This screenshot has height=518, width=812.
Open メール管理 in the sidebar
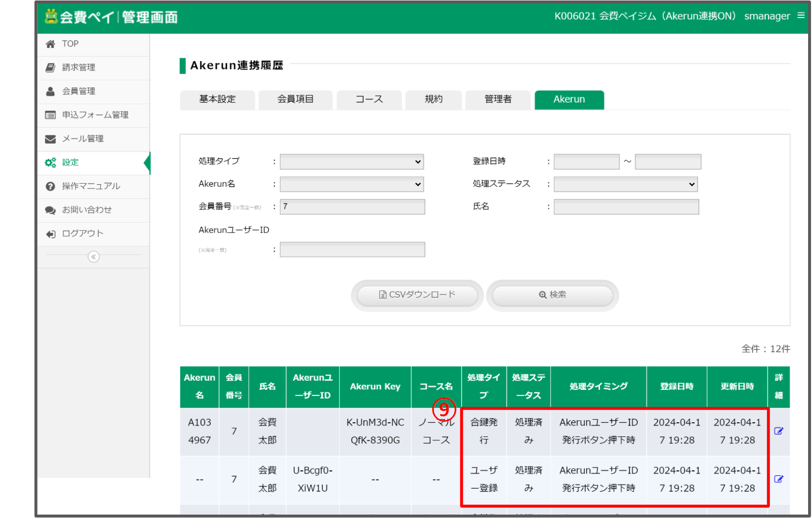point(83,139)
